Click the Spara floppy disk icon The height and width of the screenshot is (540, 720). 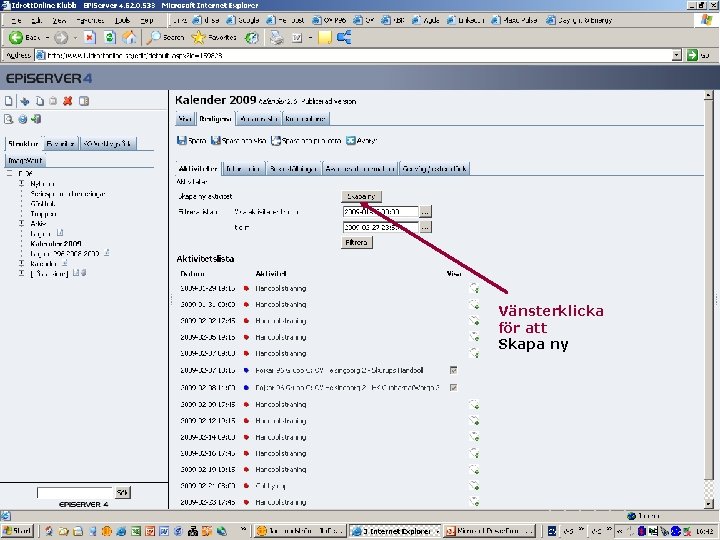point(181,141)
